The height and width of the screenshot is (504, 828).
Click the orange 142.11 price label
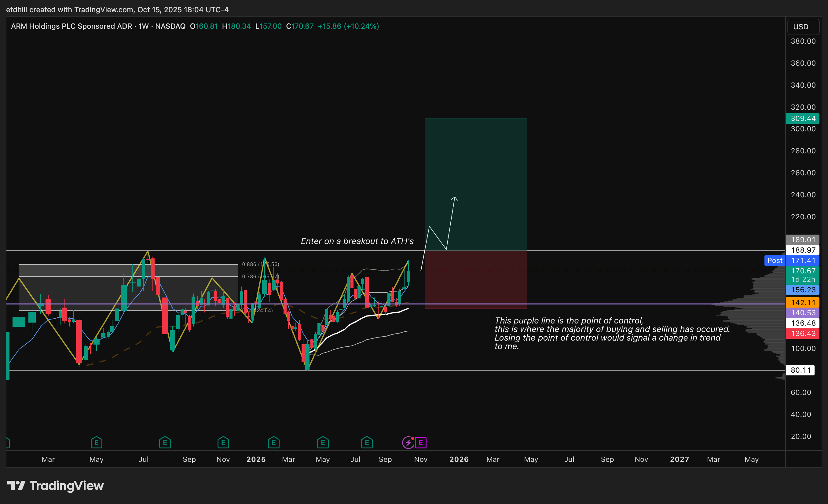[x=802, y=302]
